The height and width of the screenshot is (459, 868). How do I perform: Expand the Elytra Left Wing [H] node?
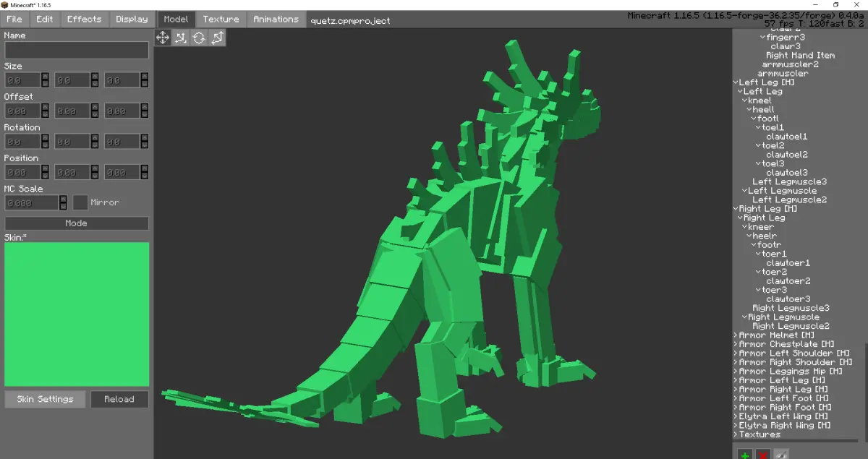coord(736,416)
